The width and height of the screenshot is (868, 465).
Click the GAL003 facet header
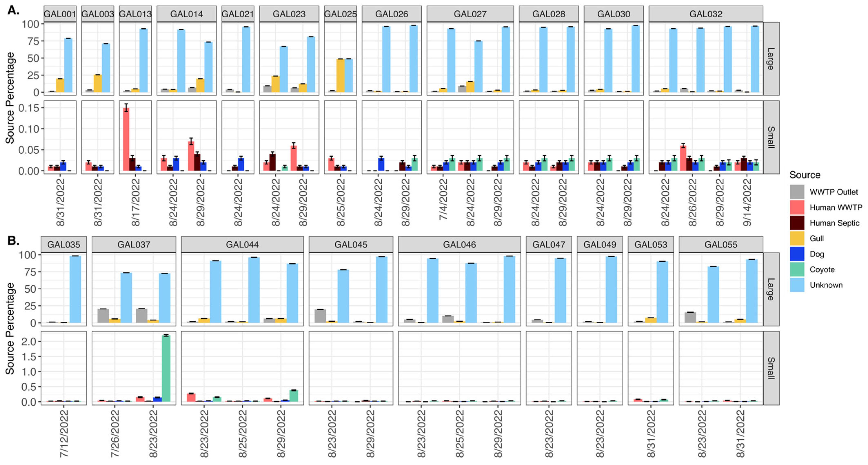pos(98,14)
